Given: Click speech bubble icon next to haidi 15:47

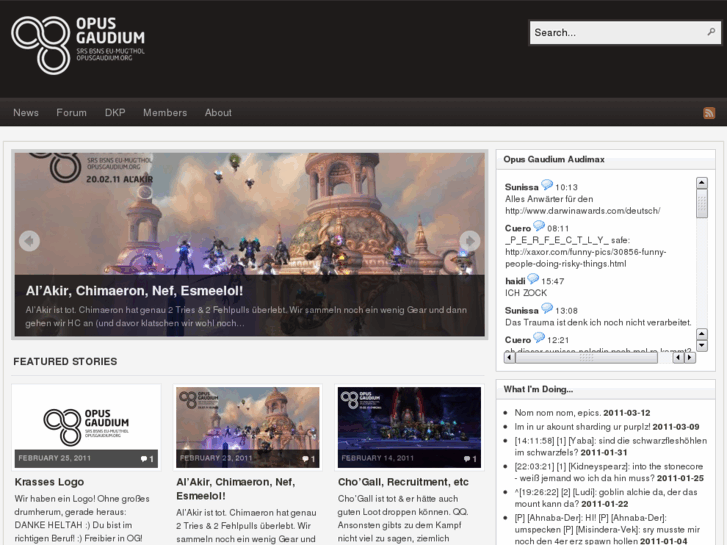Looking at the screenshot, I should coord(533,279).
